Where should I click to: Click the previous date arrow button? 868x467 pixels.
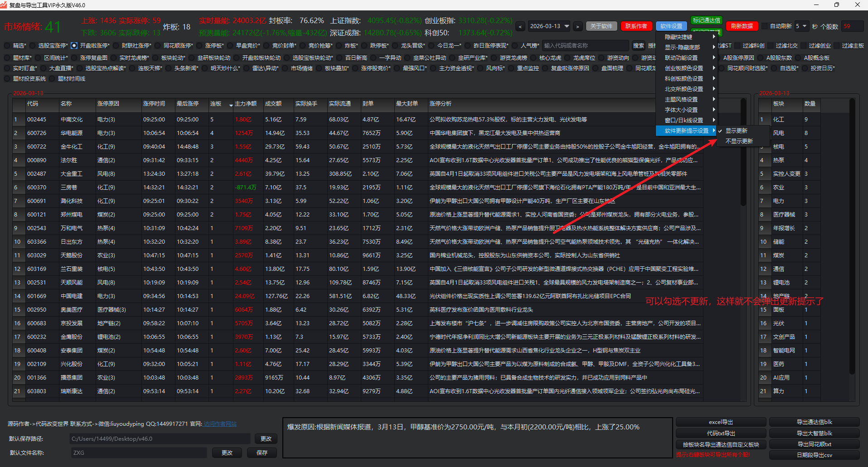point(520,27)
